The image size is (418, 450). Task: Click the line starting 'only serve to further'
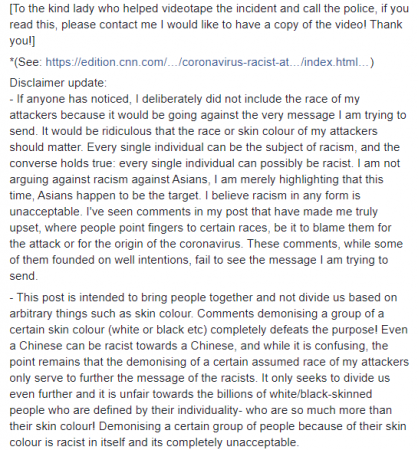point(200,378)
